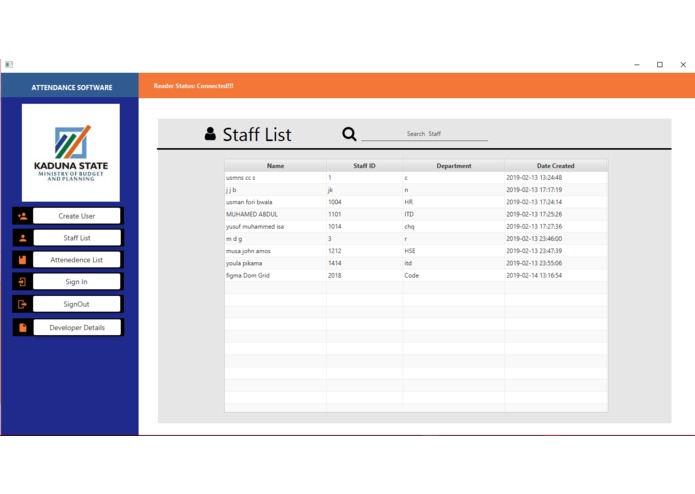Image resolution: width=695 pixels, height=494 pixels.
Task: Click the person icon beside Staff List button
Action: (23, 238)
